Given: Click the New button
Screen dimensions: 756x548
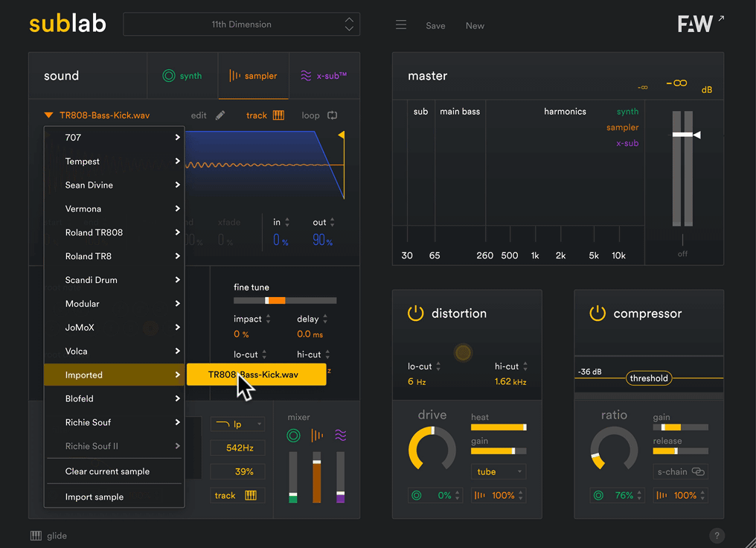Looking at the screenshot, I should coord(475,25).
